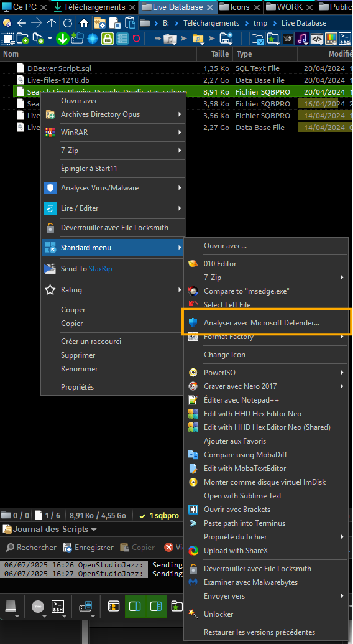Click Rechercher in the script log
Screen dimensions: 353x644
31,548
